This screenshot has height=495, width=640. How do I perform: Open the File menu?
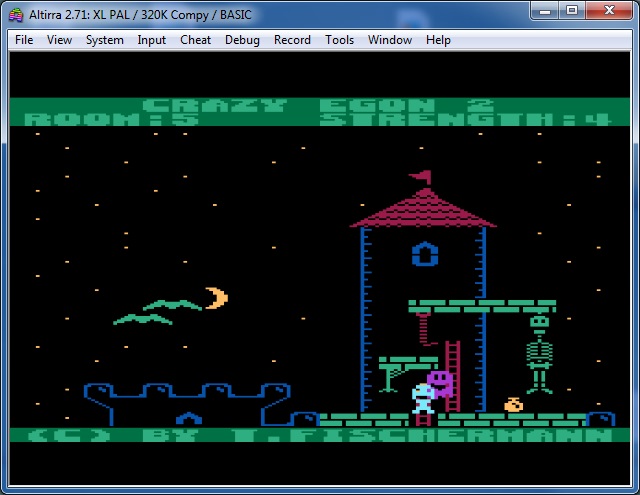[x=24, y=40]
